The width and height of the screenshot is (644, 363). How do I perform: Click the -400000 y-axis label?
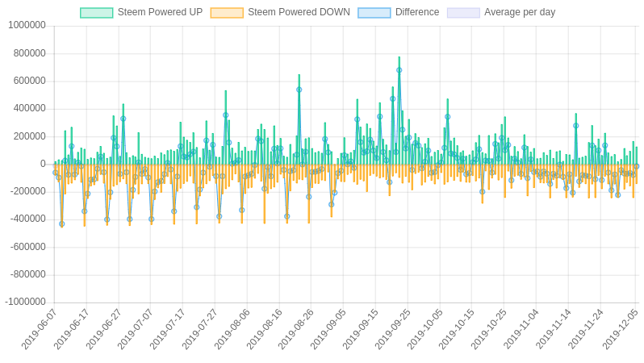pos(28,219)
